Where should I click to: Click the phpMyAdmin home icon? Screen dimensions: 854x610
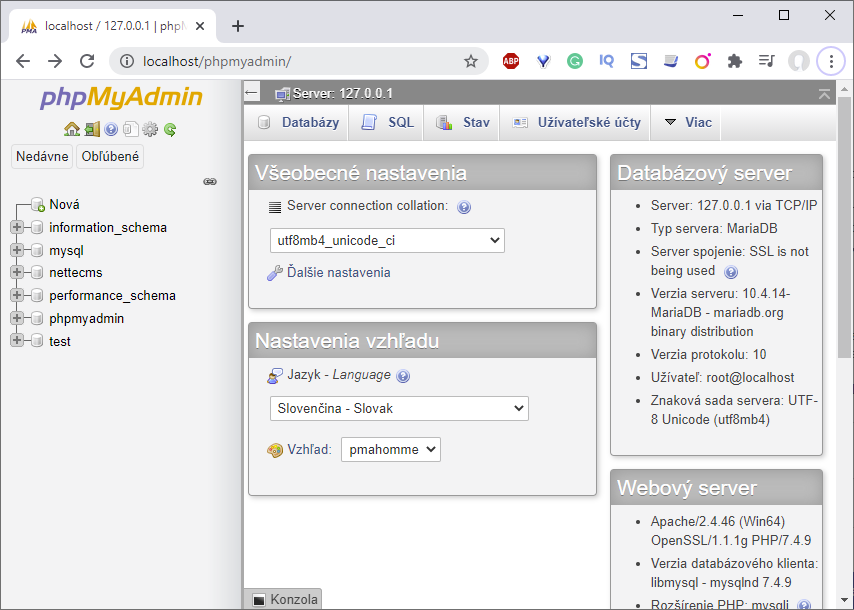(x=71, y=130)
